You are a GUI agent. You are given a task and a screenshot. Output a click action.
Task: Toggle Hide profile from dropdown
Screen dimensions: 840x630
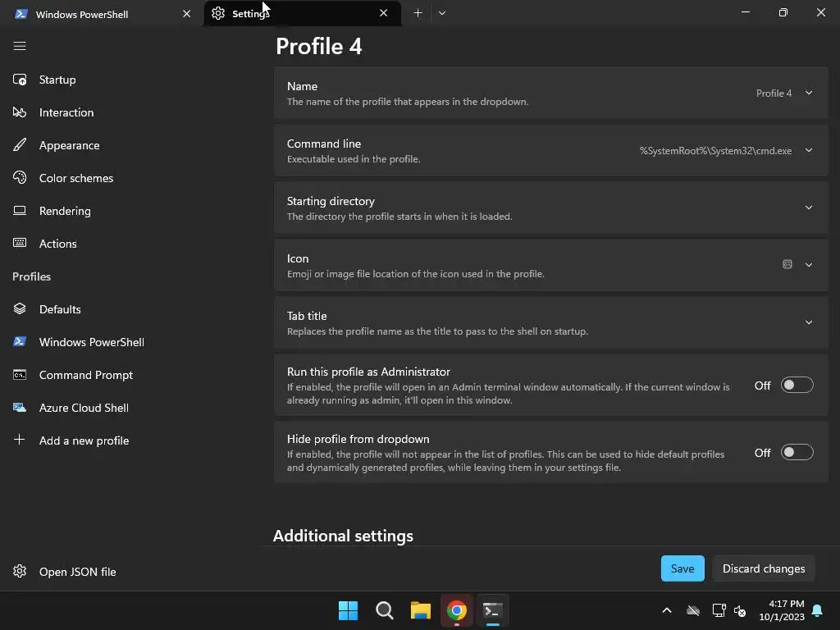coord(797,452)
